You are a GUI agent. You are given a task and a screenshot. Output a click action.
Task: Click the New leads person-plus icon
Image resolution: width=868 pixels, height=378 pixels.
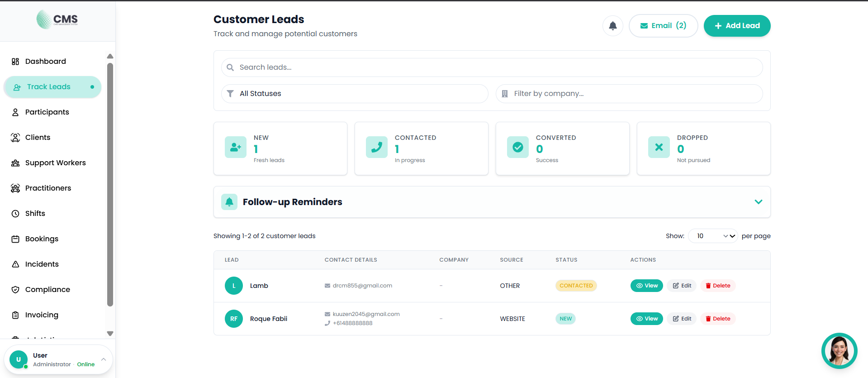click(x=236, y=147)
